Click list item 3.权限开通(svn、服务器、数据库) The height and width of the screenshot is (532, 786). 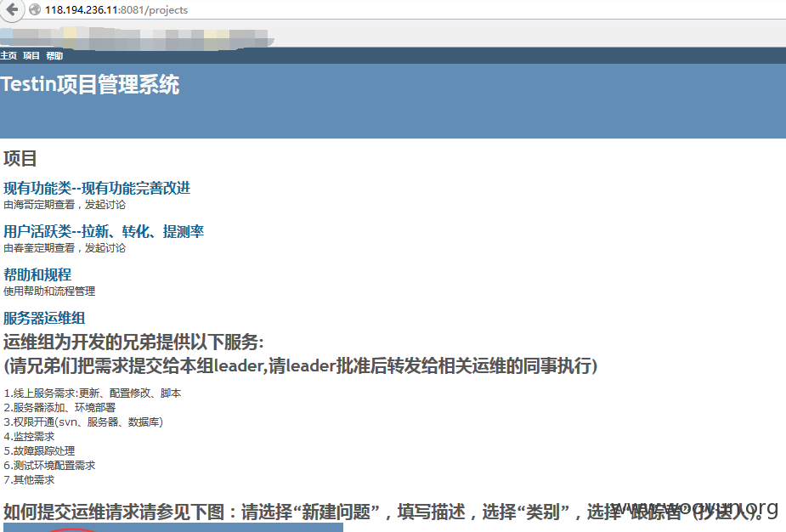(x=83, y=422)
